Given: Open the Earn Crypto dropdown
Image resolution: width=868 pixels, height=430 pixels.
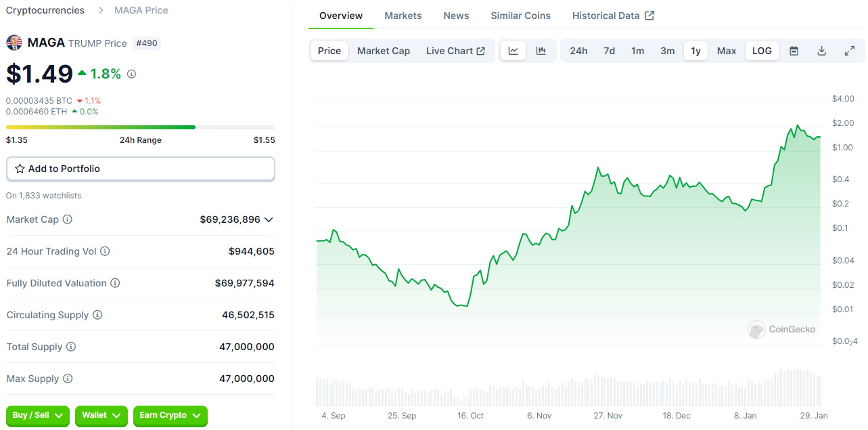Looking at the screenshot, I should [x=170, y=415].
